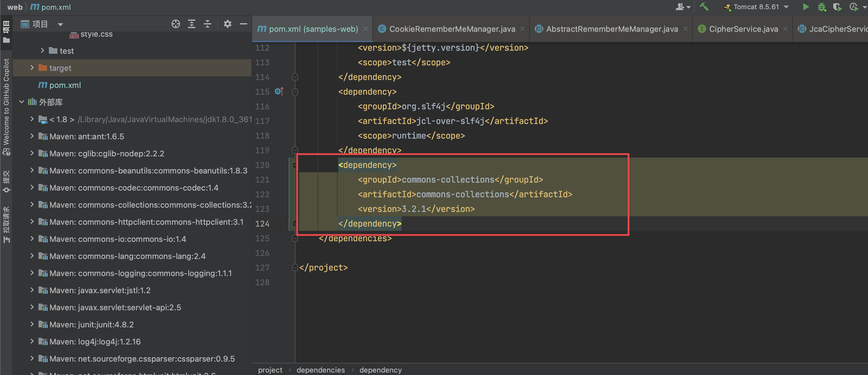Open the Welcome to GitHub Copilot side panel

click(6, 107)
